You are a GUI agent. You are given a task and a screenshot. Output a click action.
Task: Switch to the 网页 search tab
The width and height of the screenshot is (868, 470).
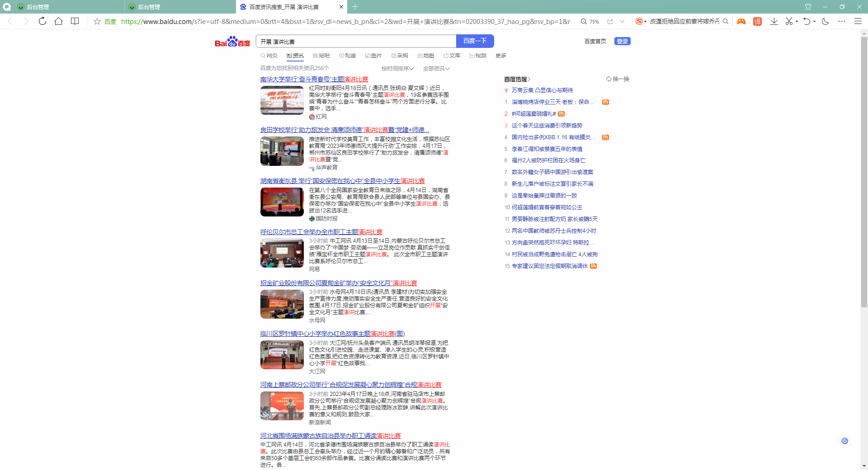(x=269, y=56)
